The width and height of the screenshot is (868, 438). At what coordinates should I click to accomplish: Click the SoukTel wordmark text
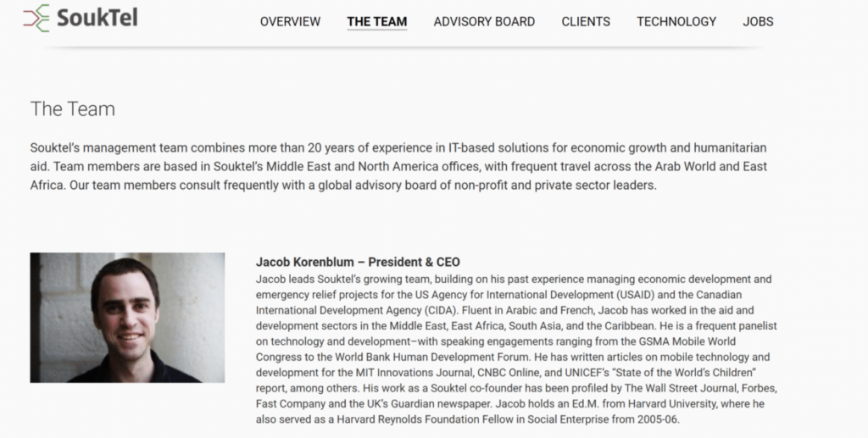click(97, 18)
